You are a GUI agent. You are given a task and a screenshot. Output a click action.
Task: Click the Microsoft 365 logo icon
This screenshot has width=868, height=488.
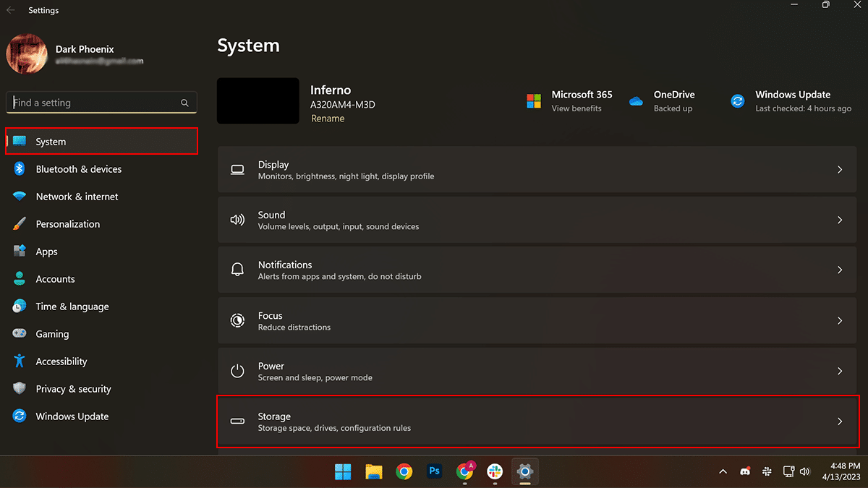[x=534, y=101]
